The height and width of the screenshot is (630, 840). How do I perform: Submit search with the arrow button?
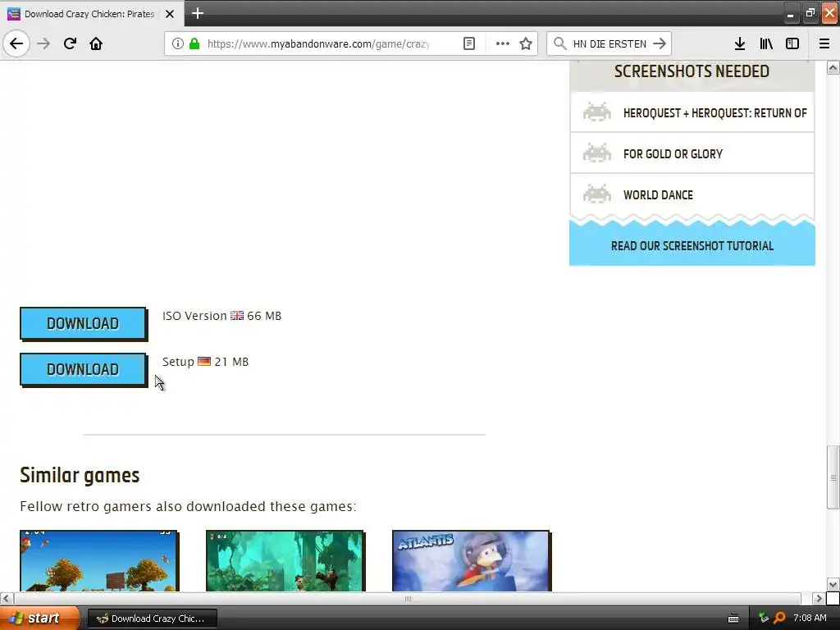tap(660, 43)
